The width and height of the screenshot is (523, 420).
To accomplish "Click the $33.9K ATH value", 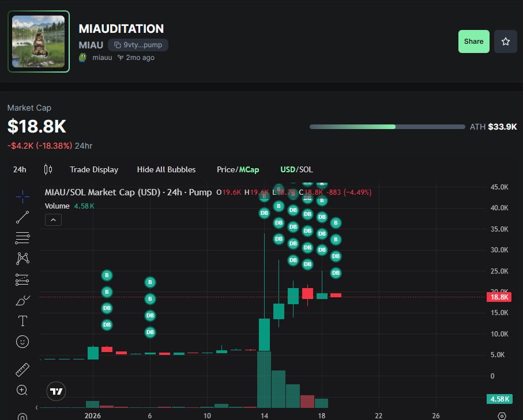I will [502, 127].
